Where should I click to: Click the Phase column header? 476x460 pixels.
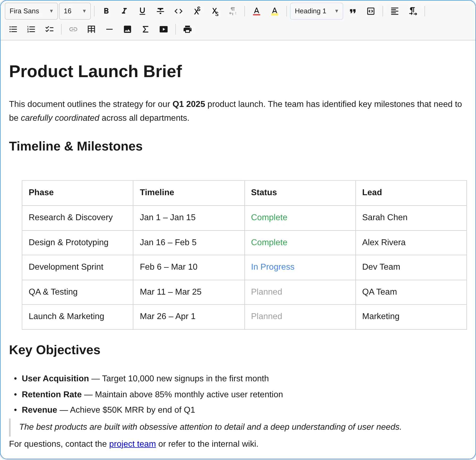tap(78, 193)
